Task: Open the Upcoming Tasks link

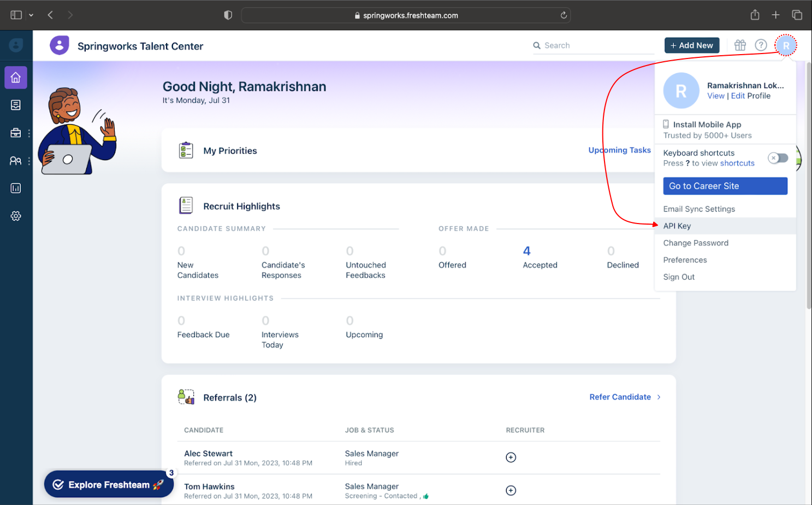Action: [x=619, y=150]
